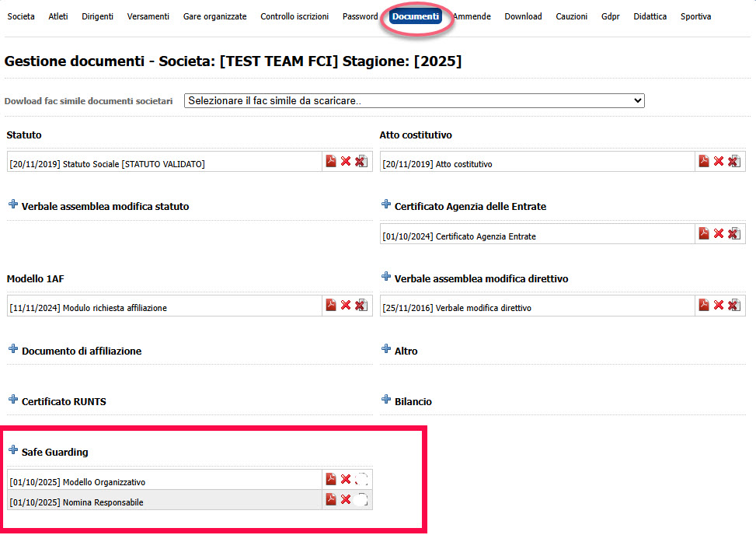
Task: Open Modello Organizzativo PDF icon
Action: point(331,479)
